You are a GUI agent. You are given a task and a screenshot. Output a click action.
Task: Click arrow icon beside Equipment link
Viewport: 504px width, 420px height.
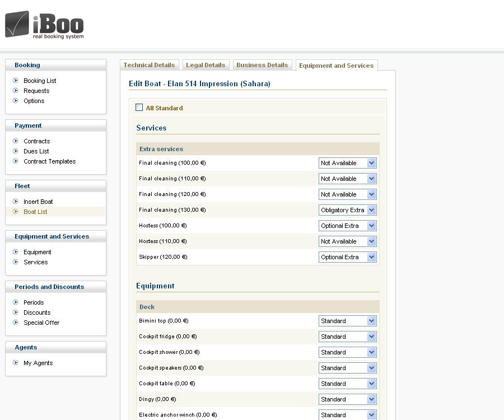click(x=16, y=252)
